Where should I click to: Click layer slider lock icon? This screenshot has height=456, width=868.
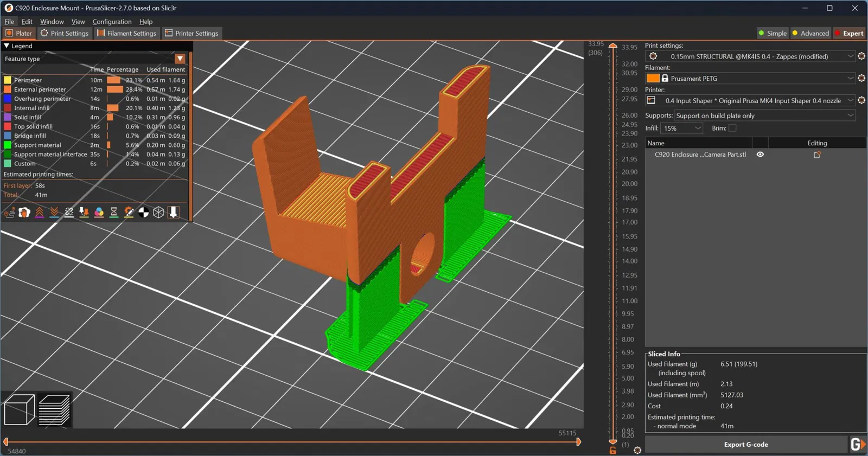tap(613, 451)
